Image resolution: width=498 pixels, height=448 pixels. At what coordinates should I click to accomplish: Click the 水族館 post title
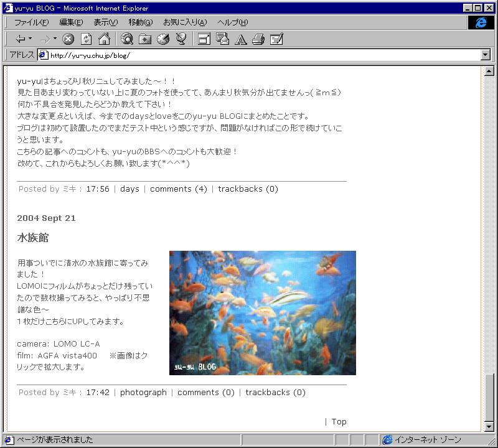tap(33, 238)
